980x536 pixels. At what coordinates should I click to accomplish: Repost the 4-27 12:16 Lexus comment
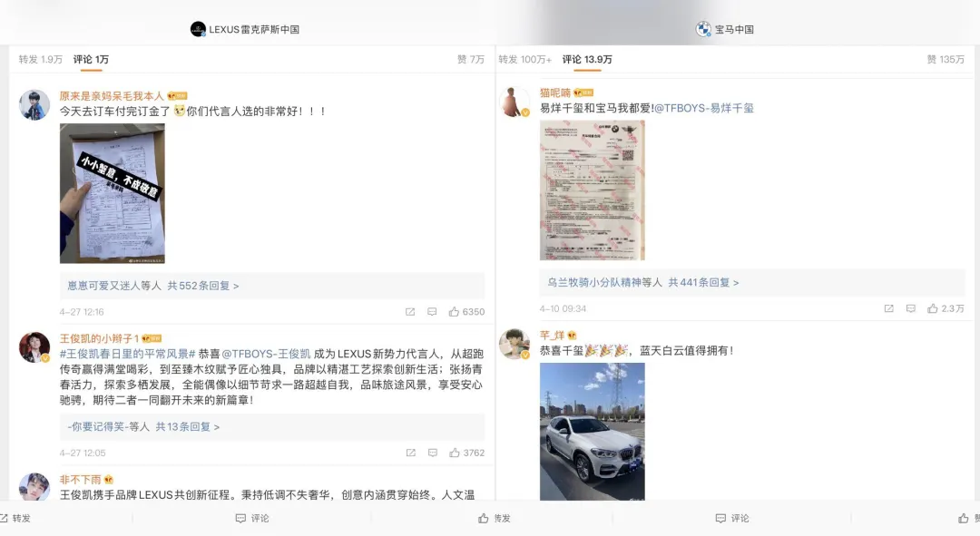click(410, 312)
